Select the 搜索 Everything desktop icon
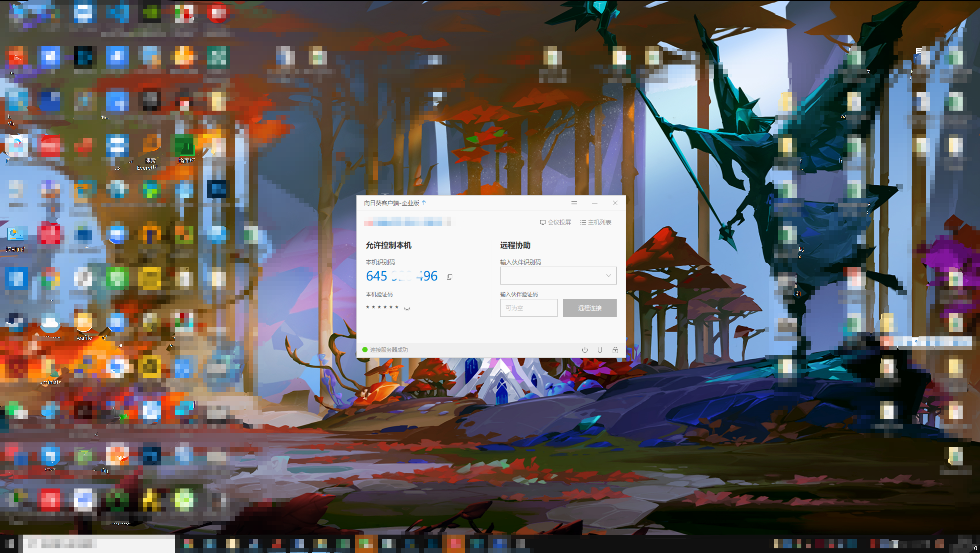The height and width of the screenshot is (553, 980). (150, 152)
